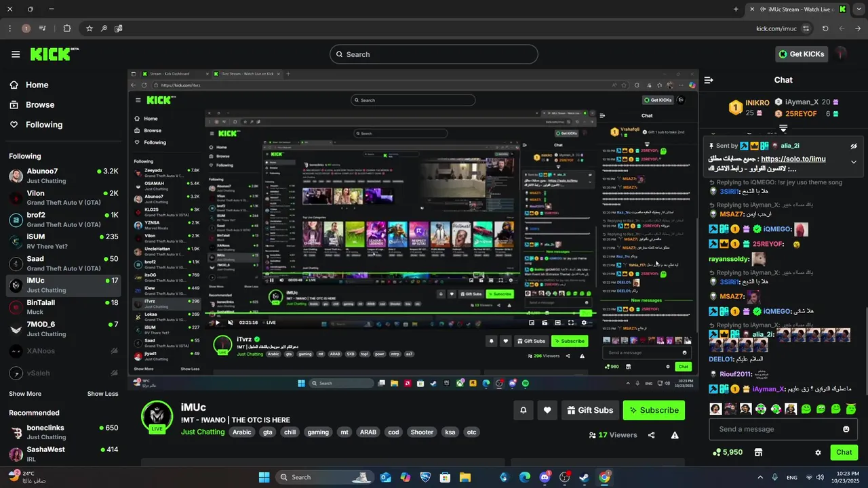Open chat settings gear
Viewport: 868px width, 488px height.
coord(818,452)
